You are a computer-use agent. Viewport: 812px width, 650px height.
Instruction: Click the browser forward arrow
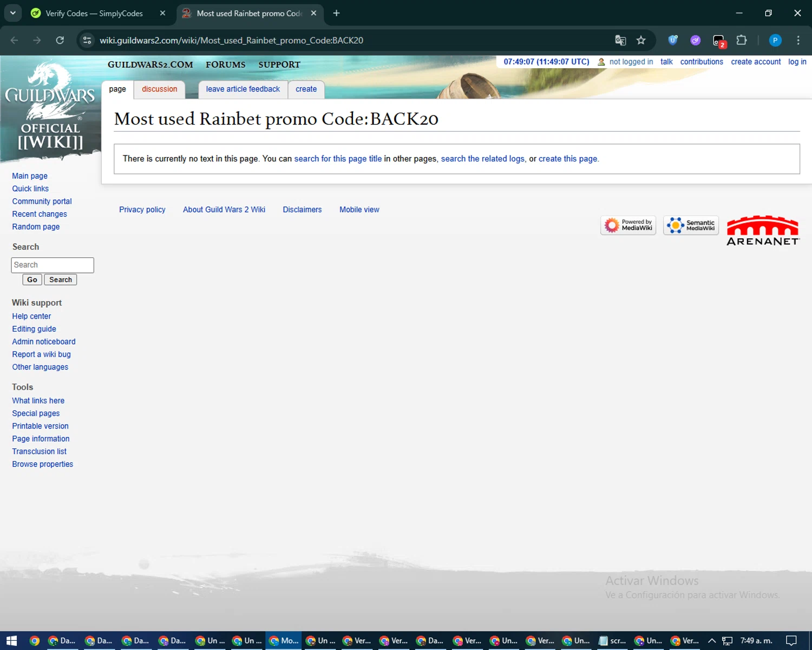pos(37,40)
